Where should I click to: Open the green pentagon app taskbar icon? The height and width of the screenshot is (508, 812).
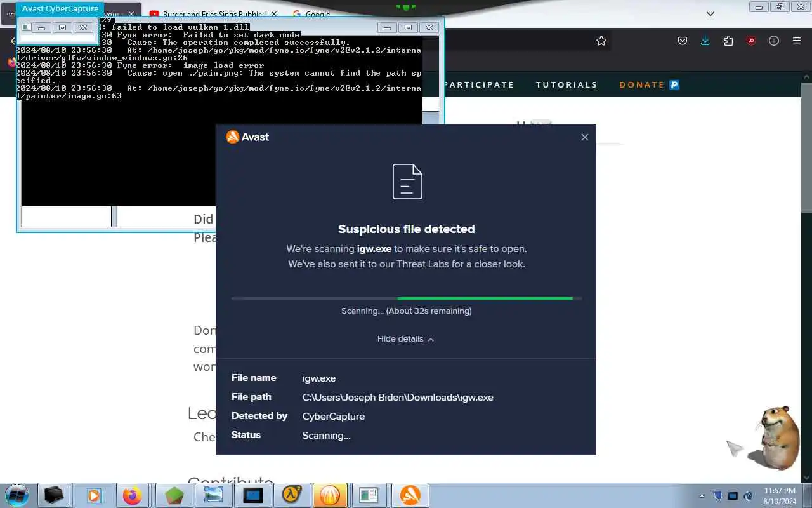[174, 495]
